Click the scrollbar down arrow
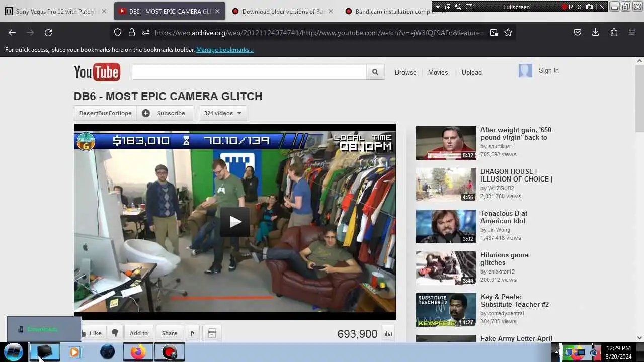The height and width of the screenshot is (362, 644). click(639, 338)
